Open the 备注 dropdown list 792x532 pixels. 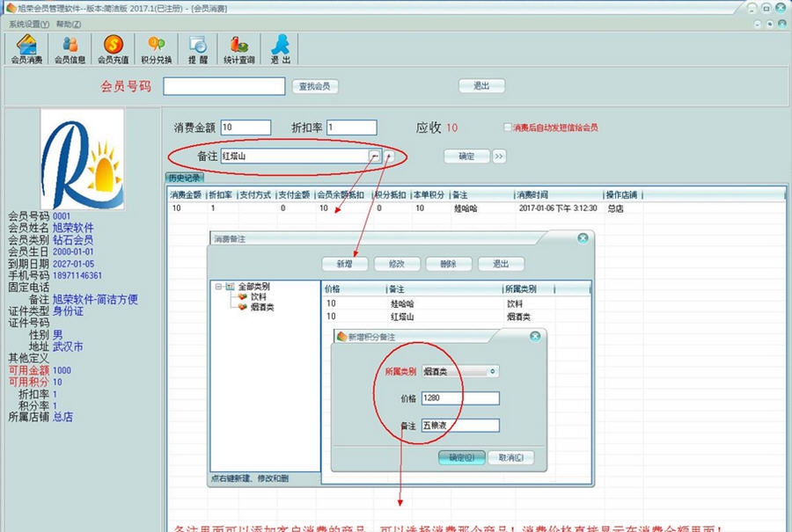point(375,157)
